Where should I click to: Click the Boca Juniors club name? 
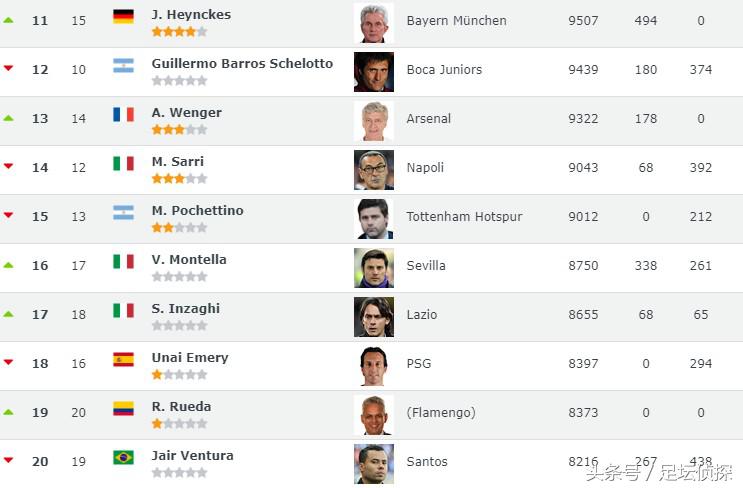(444, 70)
